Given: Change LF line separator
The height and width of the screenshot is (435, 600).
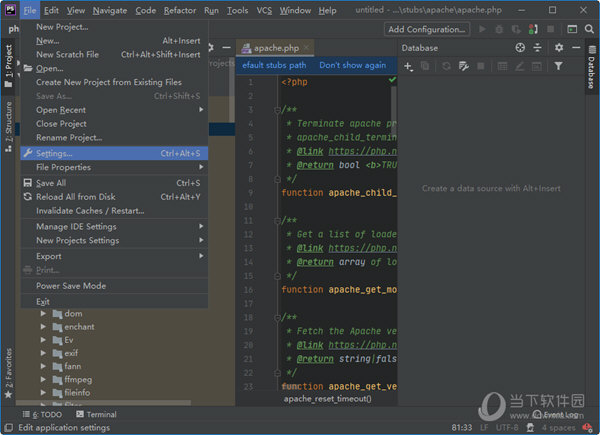Looking at the screenshot, I should (484, 427).
